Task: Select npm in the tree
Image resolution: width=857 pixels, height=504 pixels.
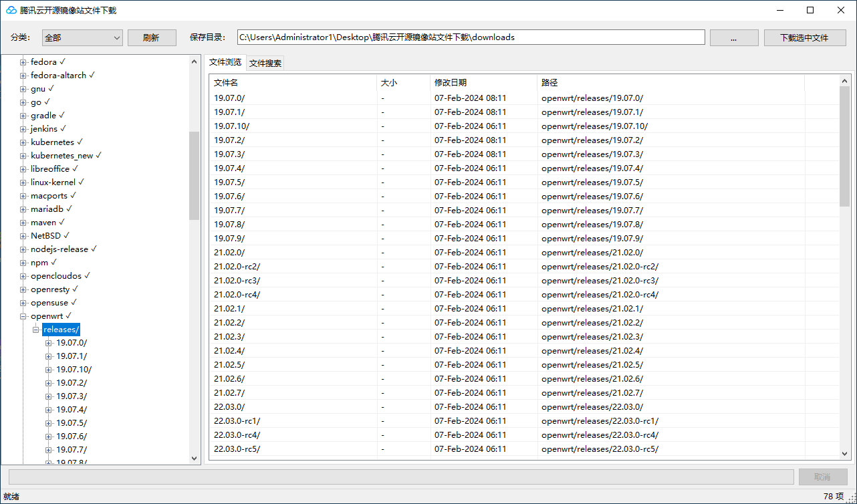Action: [x=43, y=263]
